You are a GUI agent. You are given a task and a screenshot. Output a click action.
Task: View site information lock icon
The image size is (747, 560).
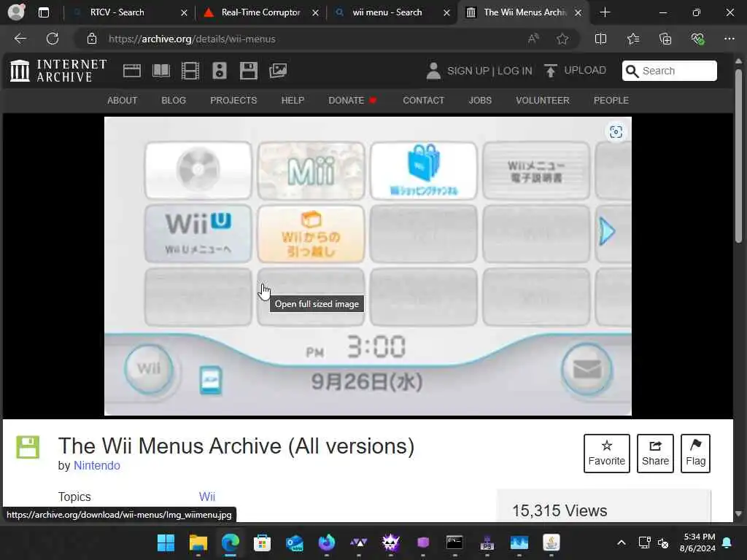(92, 39)
